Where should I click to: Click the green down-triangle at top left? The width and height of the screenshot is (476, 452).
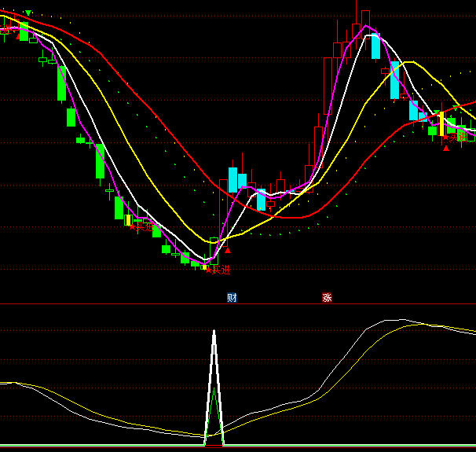pyautogui.click(x=28, y=13)
